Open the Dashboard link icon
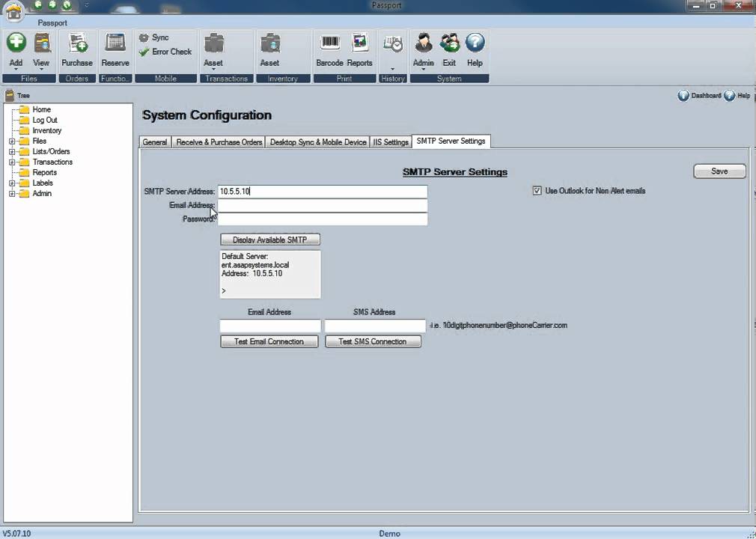Image resolution: width=756 pixels, height=539 pixels. tap(683, 96)
